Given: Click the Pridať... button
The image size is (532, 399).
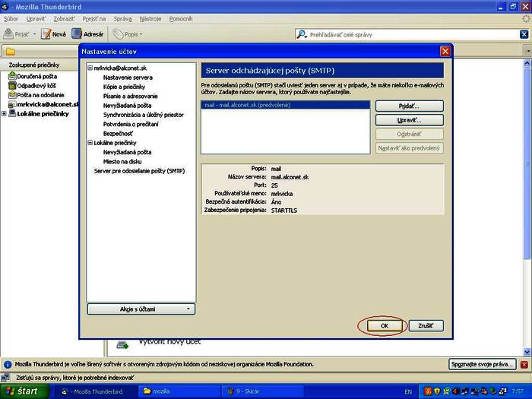Looking at the screenshot, I should (x=409, y=106).
